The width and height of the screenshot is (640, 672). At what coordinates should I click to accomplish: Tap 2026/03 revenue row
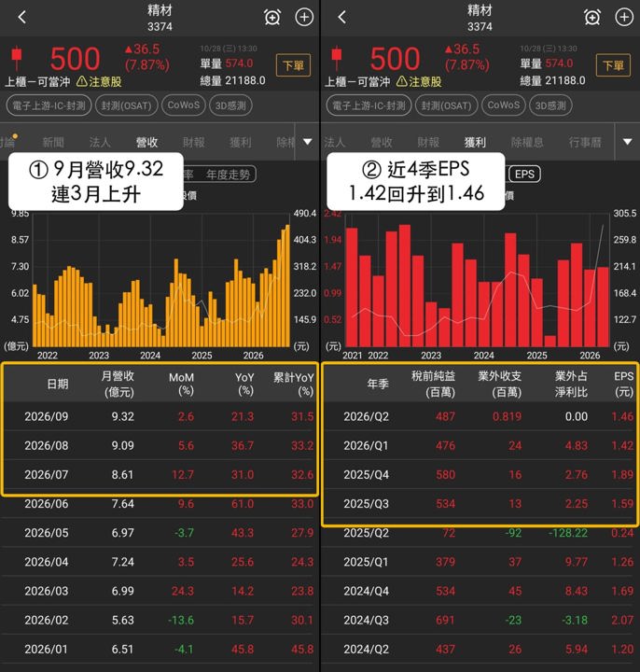pyautogui.click(x=160, y=591)
